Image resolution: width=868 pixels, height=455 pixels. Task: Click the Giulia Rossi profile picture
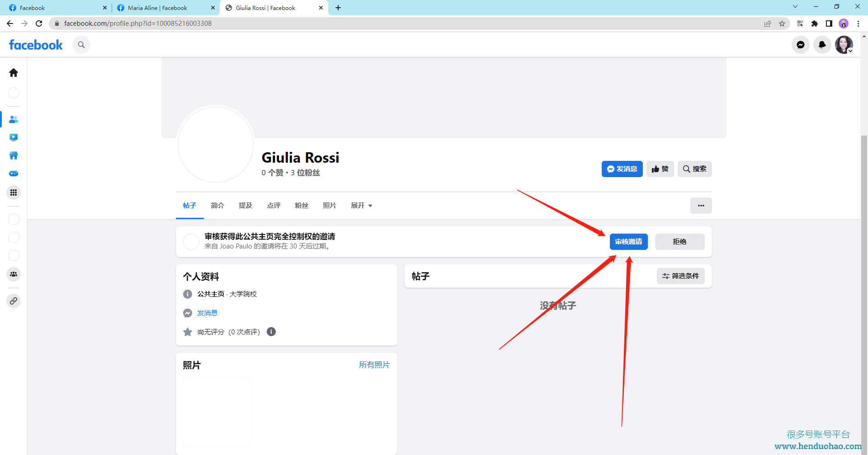pyautogui.click(x=216, y=145)
